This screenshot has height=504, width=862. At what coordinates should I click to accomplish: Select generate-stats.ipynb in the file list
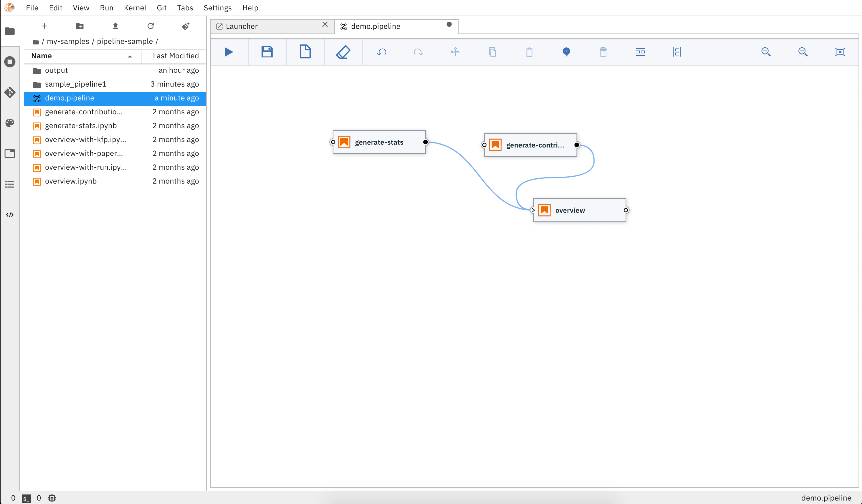pyautogui.click(x=81, y=126)
